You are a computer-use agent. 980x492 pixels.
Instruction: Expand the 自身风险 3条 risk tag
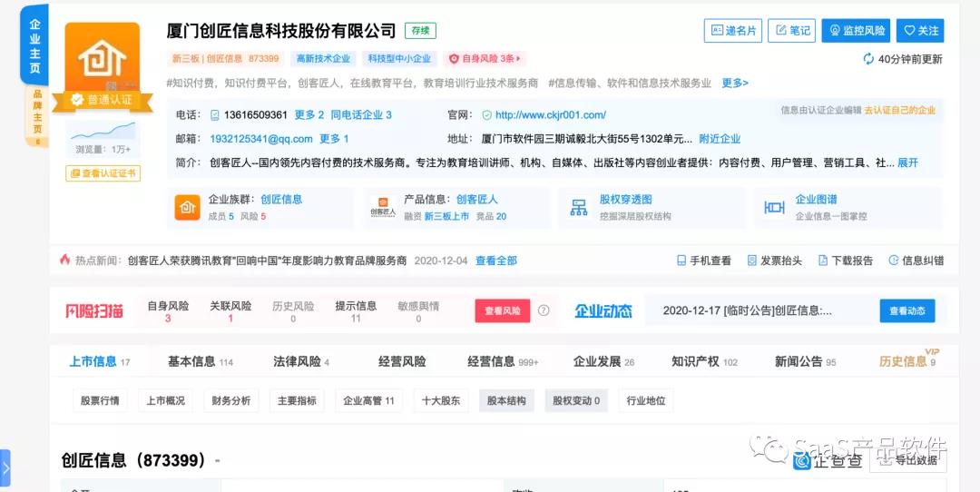(x=486, y=59)
